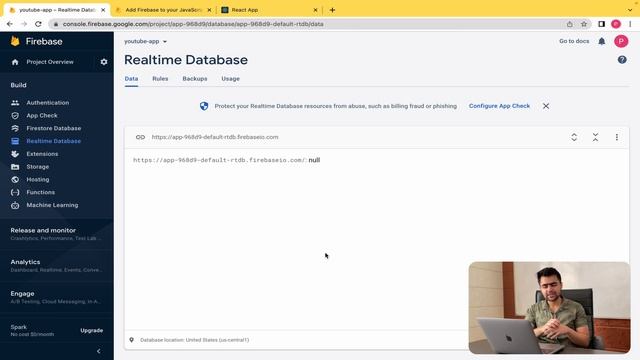Open Firestore Database in the sidebar
Image resolution: width=640 pixels, height=360 pixels.
click(53, 128)
